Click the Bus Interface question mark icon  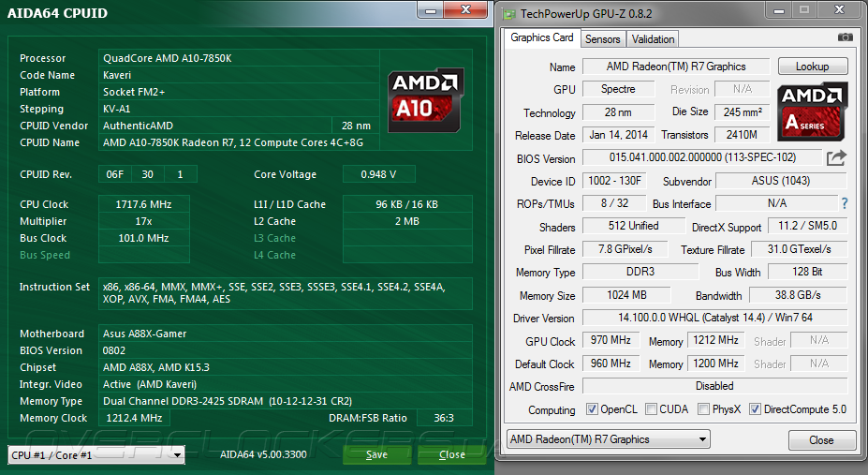(x=845, y=203)
